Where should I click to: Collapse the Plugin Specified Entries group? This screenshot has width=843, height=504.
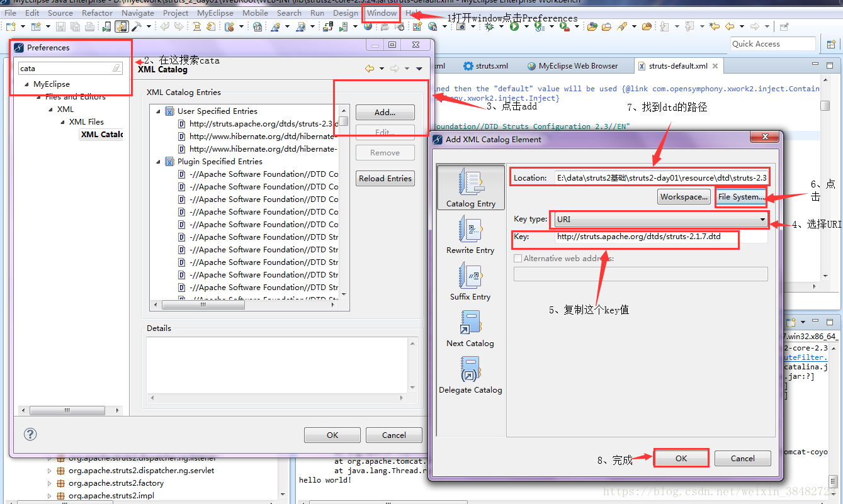(159, 162)
